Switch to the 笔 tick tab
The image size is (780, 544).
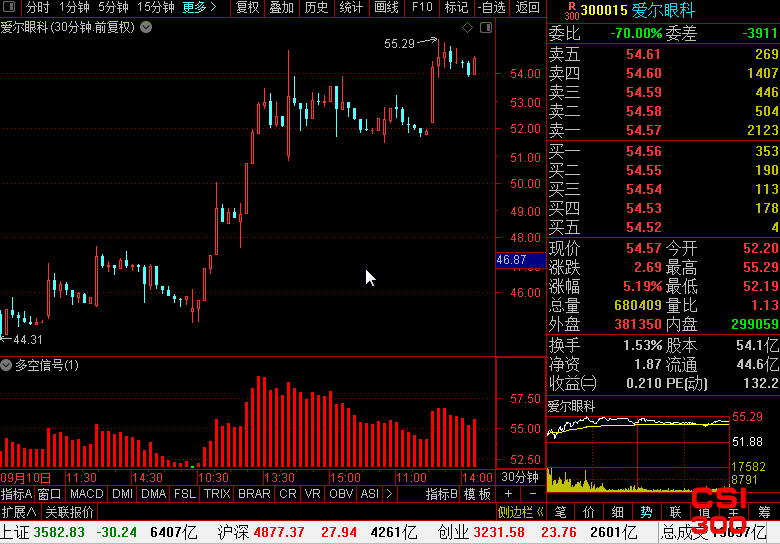[561, 512]
